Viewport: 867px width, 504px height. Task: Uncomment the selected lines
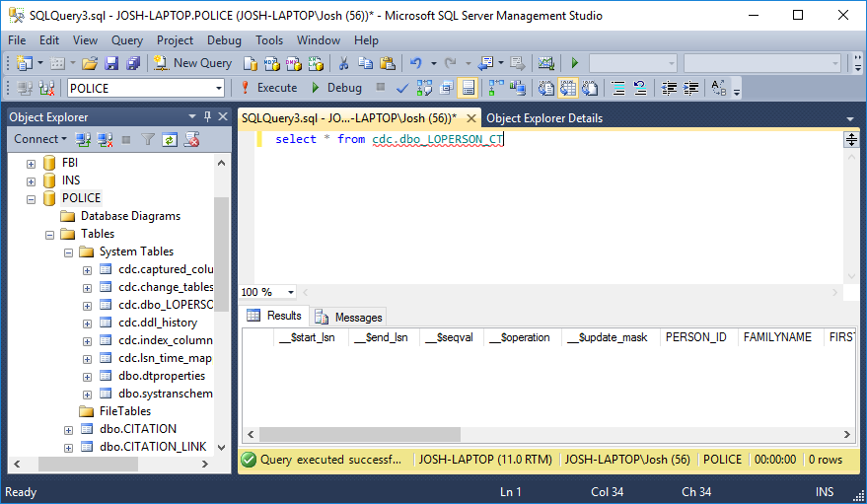[x=640, y=88]
